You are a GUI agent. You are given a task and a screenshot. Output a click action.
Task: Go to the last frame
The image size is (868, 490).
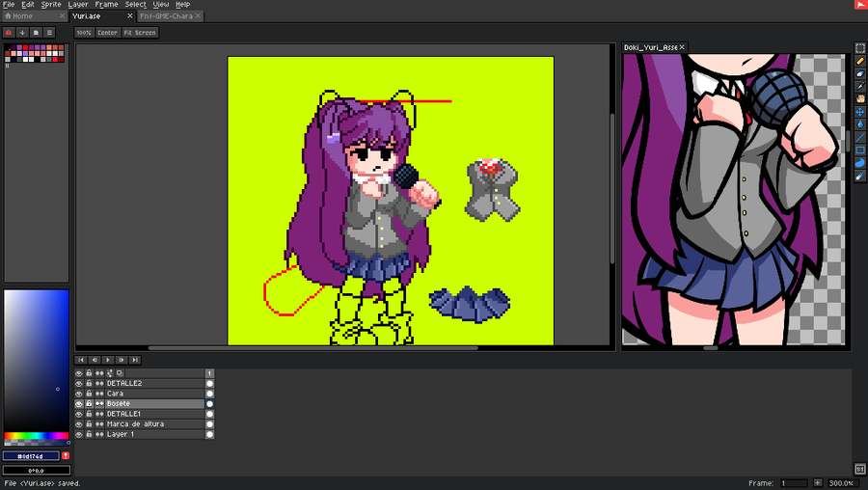(x=134, y=360)
